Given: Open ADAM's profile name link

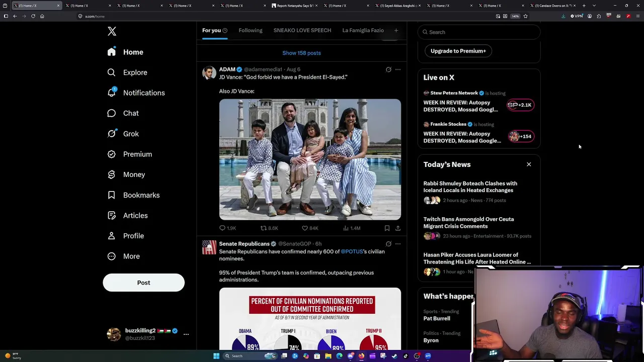Looking at the screenshot, I should (227, 69).
